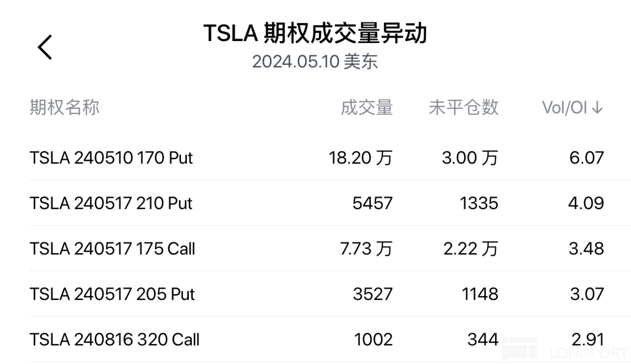Click the 期权名称 column header
The height and width of the screenshot is (364, 631).
(x=65, y=108)
